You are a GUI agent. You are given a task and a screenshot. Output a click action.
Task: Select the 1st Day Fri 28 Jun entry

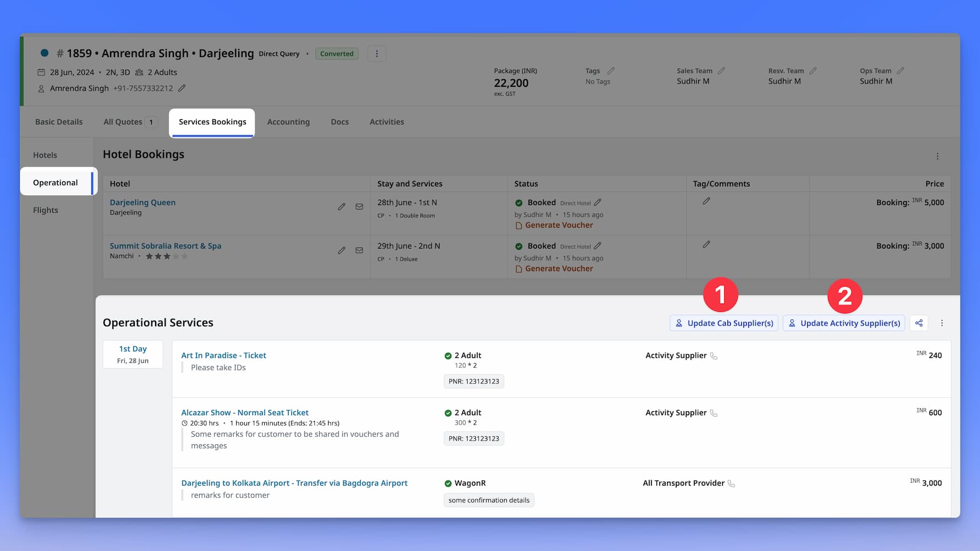[132, 354]
